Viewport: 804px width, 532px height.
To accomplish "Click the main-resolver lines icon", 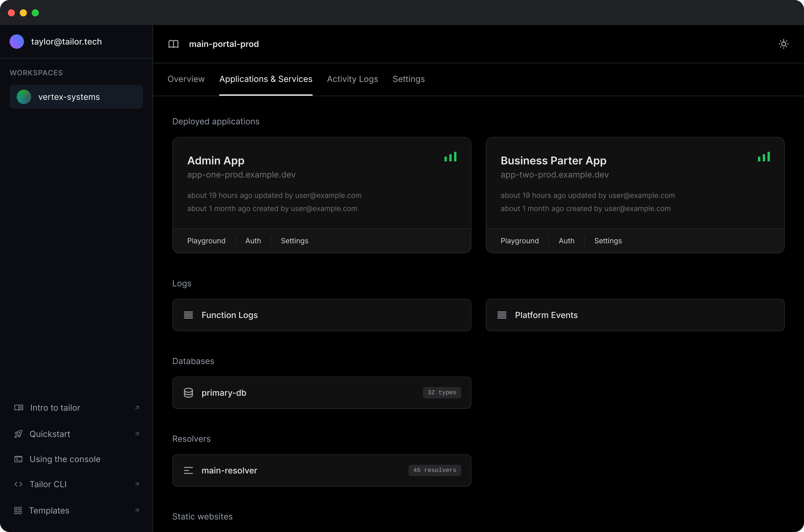I will point(188,470).
